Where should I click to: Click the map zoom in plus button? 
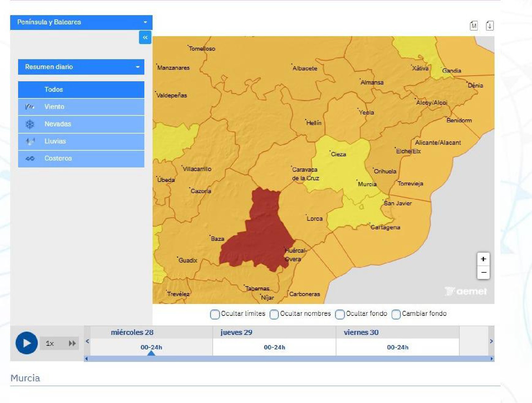(x=483, y=259)
